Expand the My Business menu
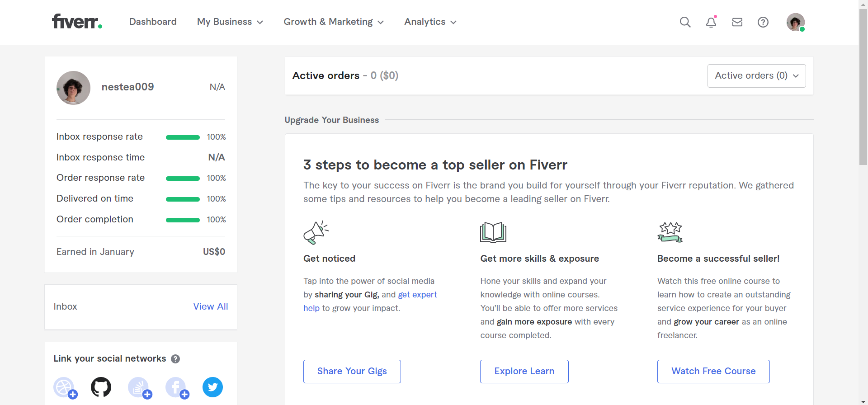The image size is (868, 405). (230, 22)
